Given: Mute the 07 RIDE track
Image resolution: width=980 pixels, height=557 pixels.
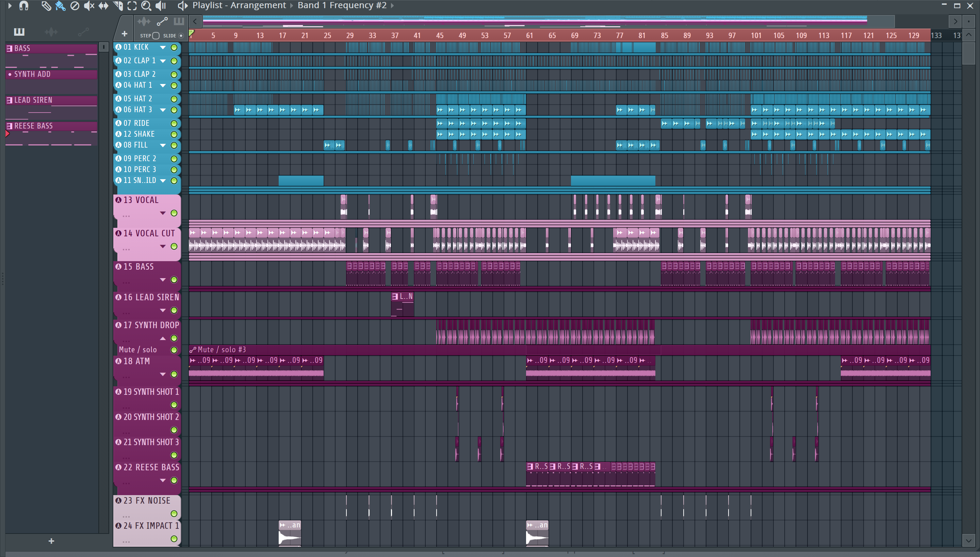Looking at the screenshot, I should [174, 123].
